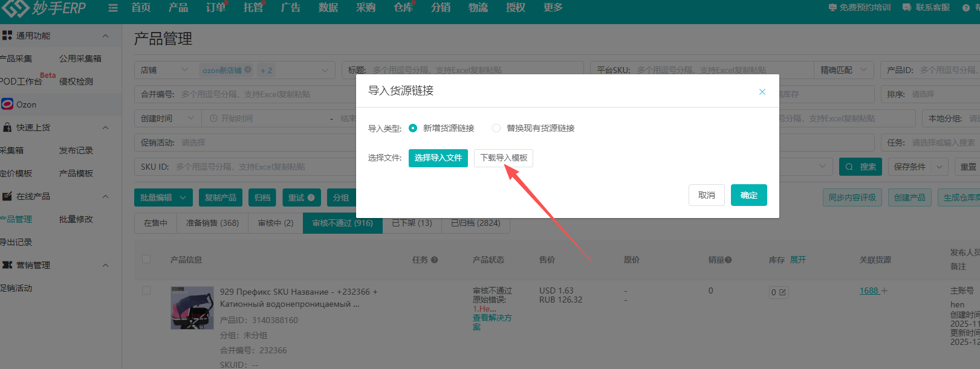This screenshot has height=369, width=980.
Task: Collapse the 通用功能 sidebar section
Action: click(106, 36)
